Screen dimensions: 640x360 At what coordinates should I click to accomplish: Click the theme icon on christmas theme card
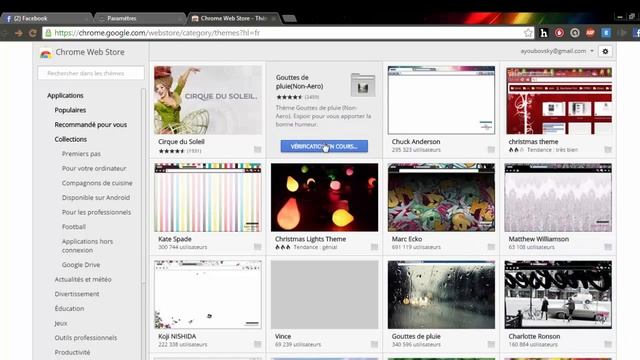click(608, 150)
